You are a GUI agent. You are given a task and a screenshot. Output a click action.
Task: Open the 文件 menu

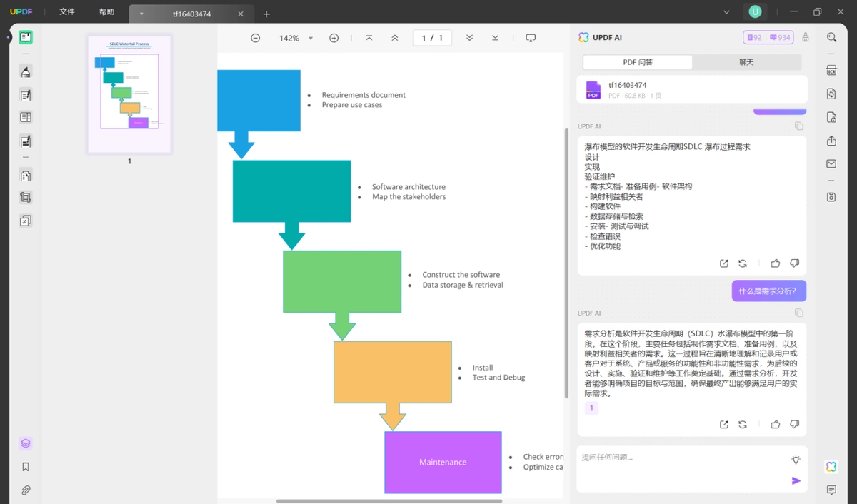tap(67, 12)
